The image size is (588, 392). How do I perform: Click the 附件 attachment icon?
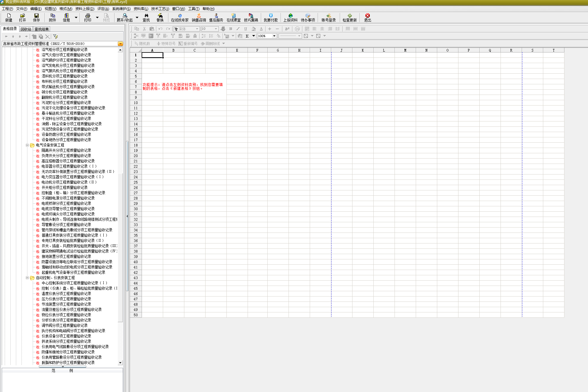tap(52, 18)
